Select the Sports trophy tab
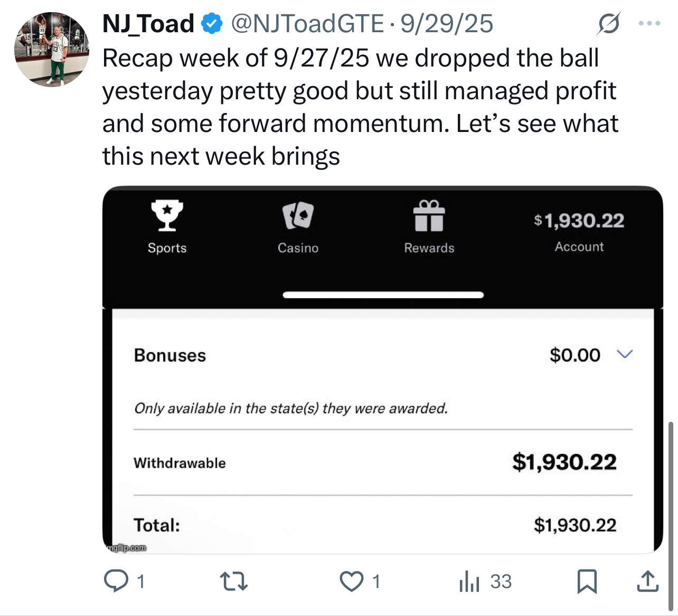This screenshot has height=616, width=678. (x=167, y=226)
